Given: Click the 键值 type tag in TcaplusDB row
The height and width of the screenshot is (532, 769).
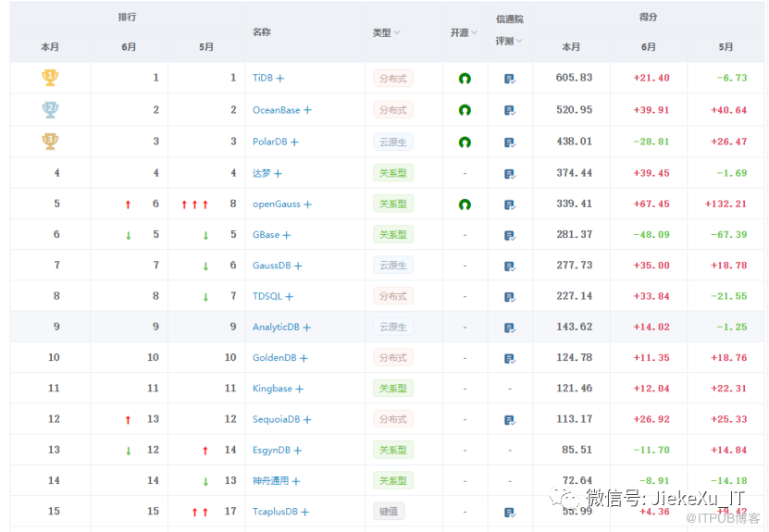Looking at the screenshot, I should coord(389,512).
